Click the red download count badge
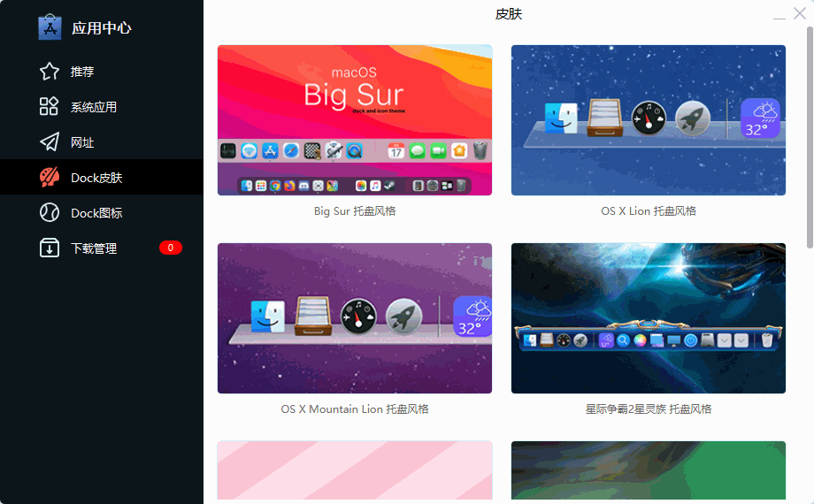 point(170,248)
